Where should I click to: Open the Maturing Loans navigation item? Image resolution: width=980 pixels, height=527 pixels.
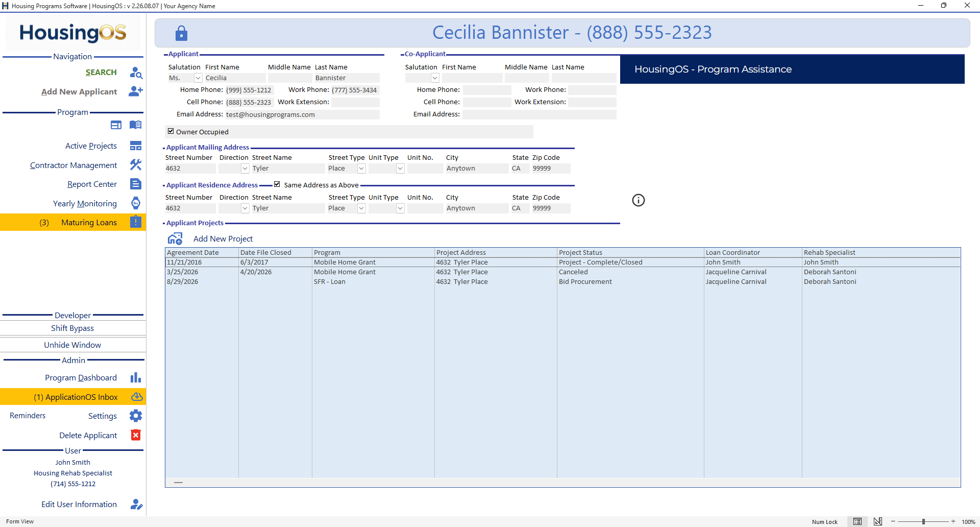tap(73, 222)
